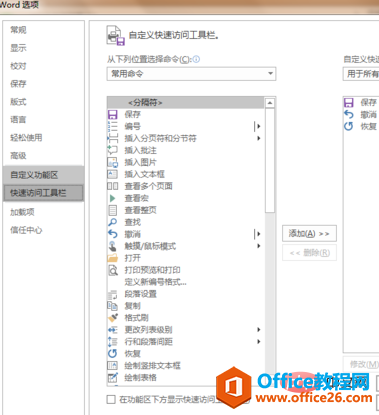Select the <分隔符> separator row
This screenshot has height=415, width=379.
[x=186, y=103]
